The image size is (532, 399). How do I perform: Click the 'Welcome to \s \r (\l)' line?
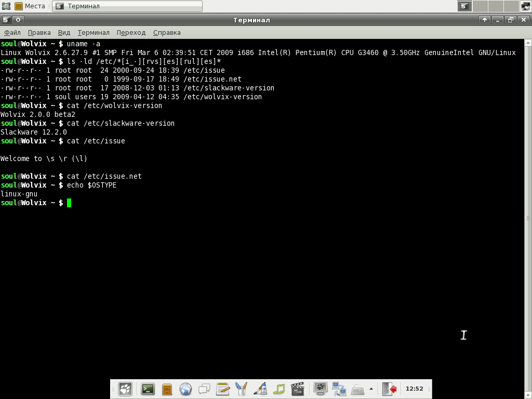[x=44, y=158]
